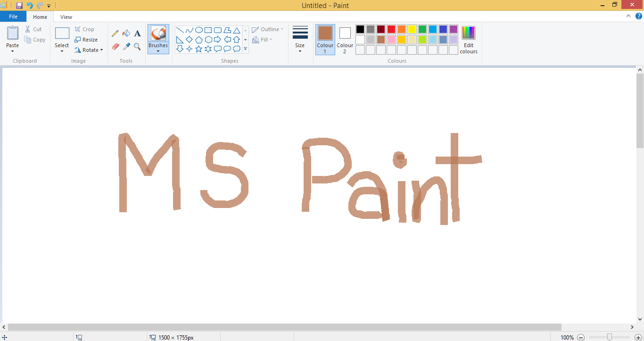Open Edit colours dialog
This screenshot has height=341, width=644.
[469, 40]
